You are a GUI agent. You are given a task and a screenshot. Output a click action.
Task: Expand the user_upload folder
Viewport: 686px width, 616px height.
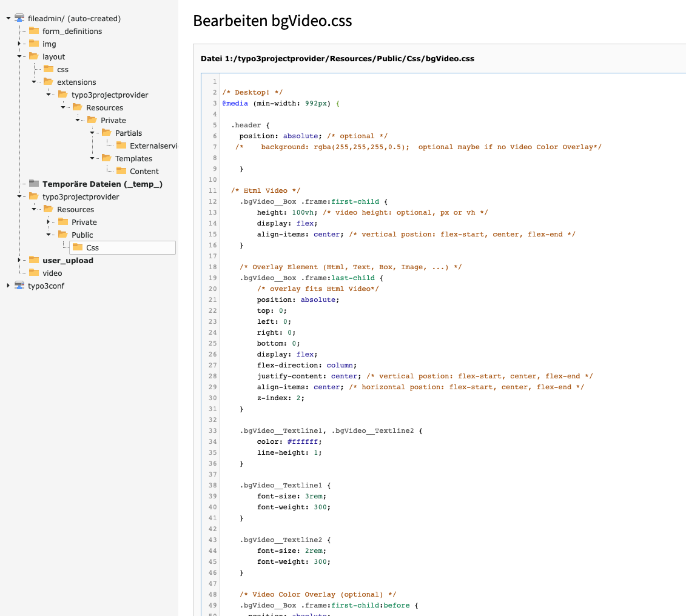(19, 260)
